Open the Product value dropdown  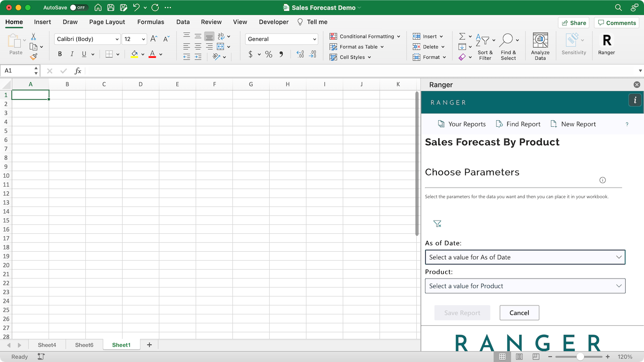point(525,286)
